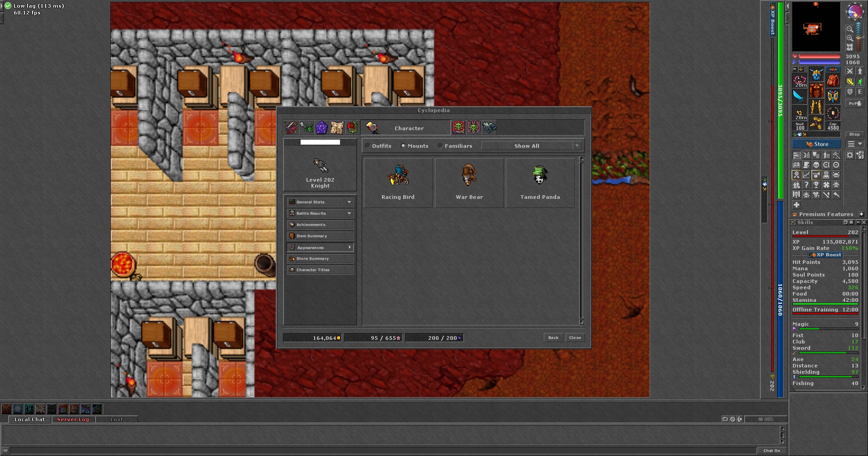Open the Houses icon in Cyclopedia
Viewport: 868px width, 456px height.
tap(352, 128)
